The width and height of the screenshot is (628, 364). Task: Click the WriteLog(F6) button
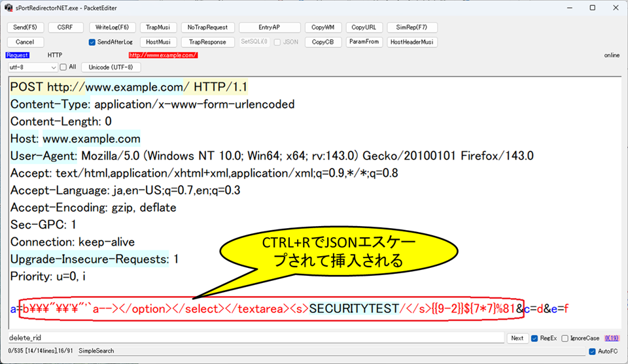112,27
